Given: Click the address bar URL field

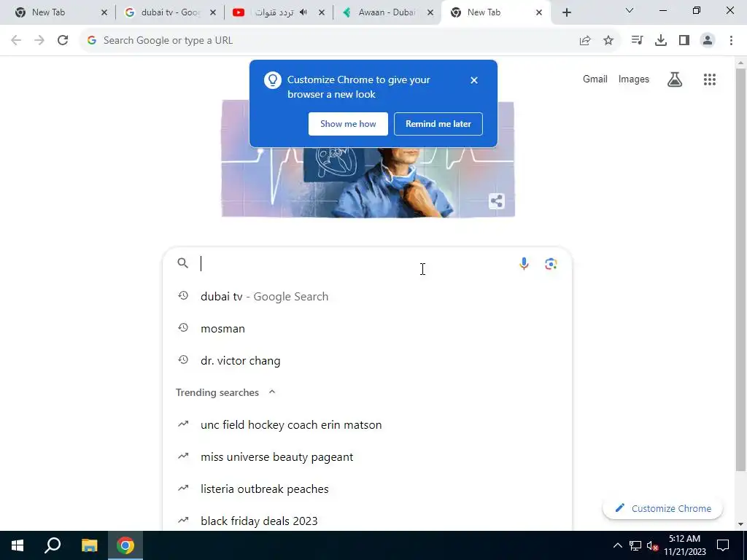Looking at the screenshot, I should tap(333, 41).
